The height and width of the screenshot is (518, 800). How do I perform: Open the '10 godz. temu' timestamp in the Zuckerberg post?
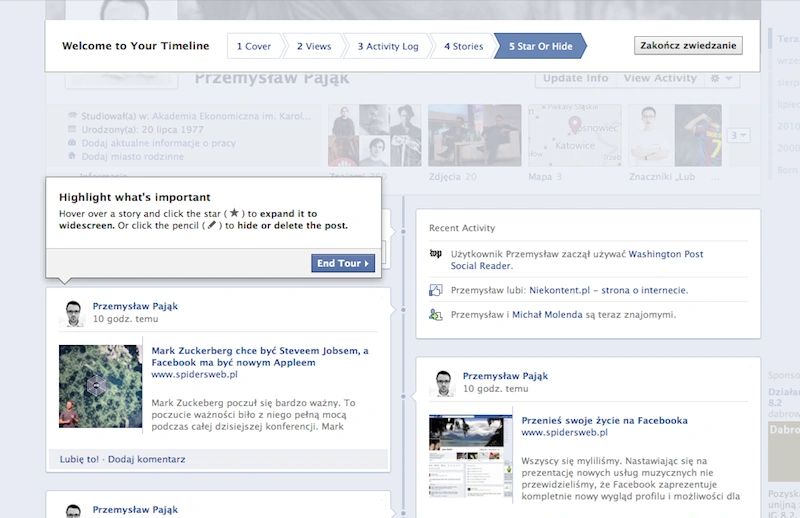tap(126, 319)
